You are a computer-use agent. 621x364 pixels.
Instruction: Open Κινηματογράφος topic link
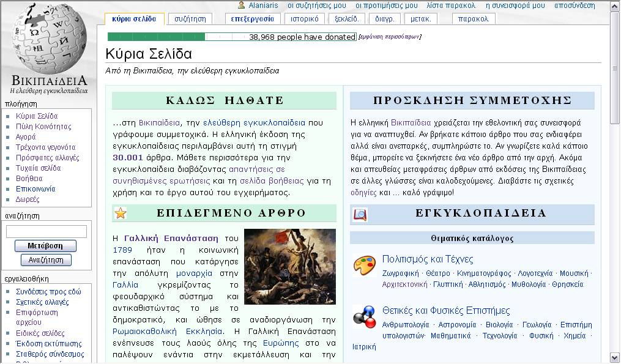tap(484, 273)
